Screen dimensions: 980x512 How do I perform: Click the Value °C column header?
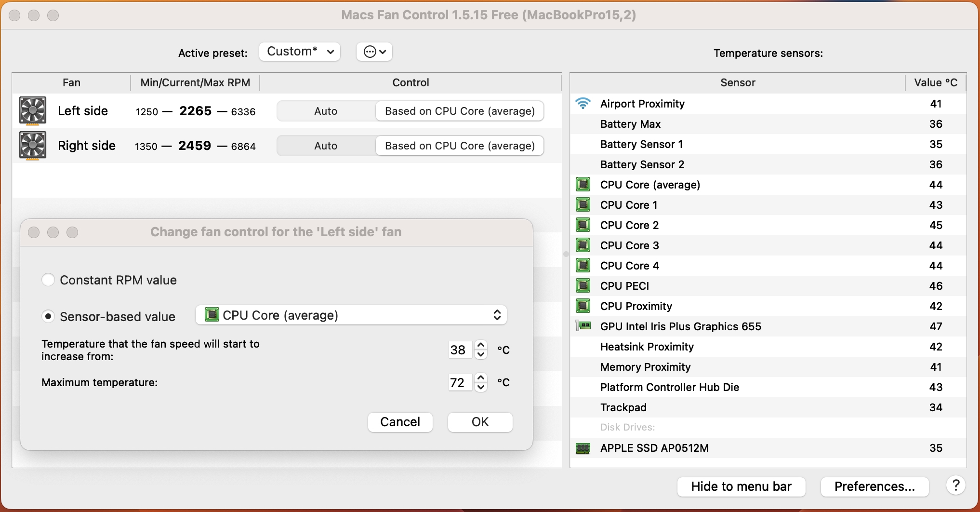936,82
